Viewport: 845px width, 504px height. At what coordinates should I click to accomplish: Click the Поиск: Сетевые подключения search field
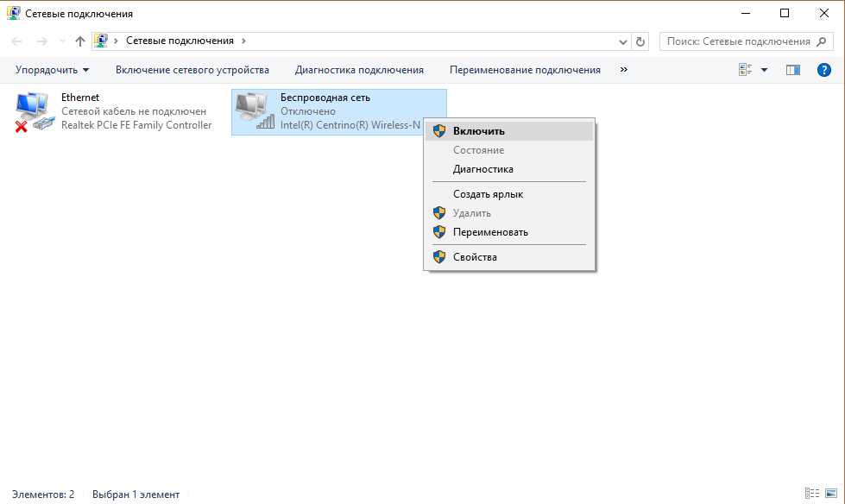tap(738, 41)
